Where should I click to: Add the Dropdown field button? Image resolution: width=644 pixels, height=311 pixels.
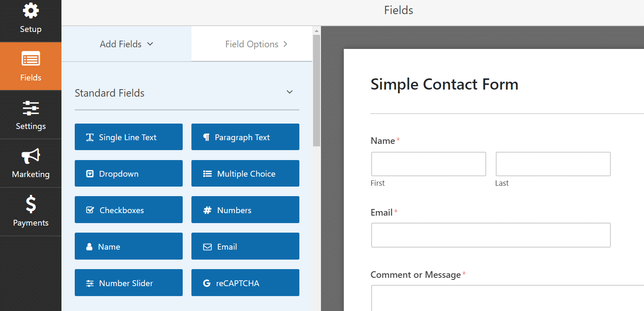pyautogui.click(x=129, y=173)
